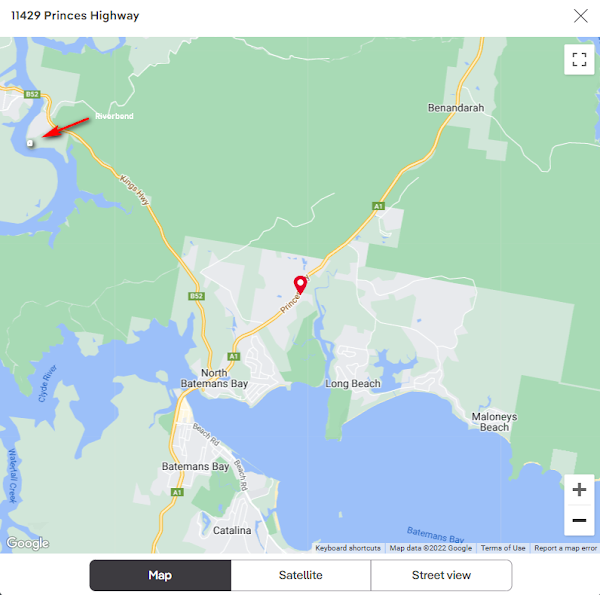Click the A1 route shield near Benandarah
Viewport: 600px width, 595px height.
tap(378, 206)
